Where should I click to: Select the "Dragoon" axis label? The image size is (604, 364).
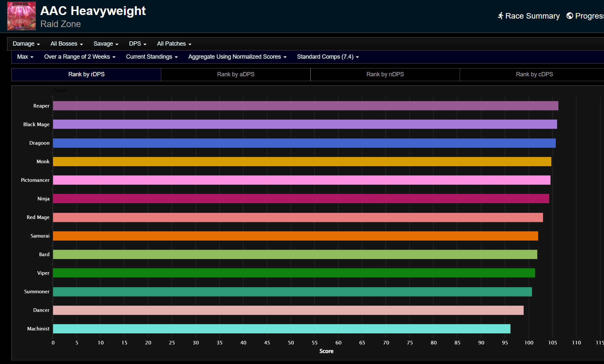click(39, 143)
